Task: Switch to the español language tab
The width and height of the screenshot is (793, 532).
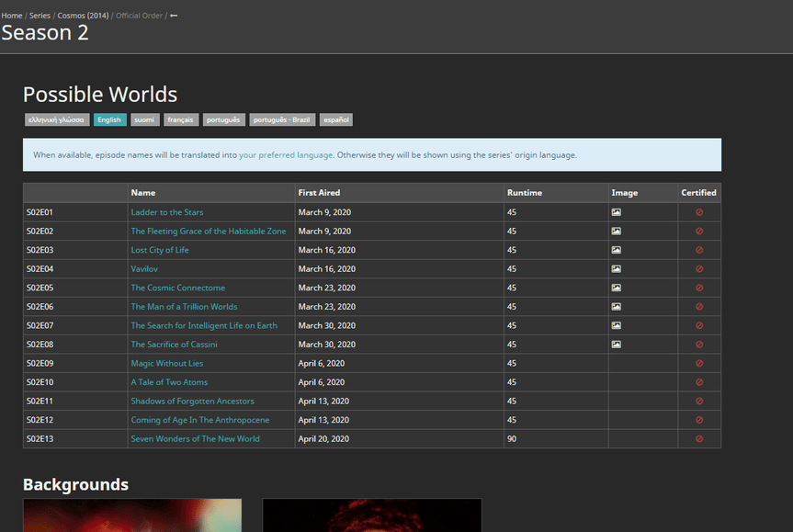Action: (x=336, y=119)
